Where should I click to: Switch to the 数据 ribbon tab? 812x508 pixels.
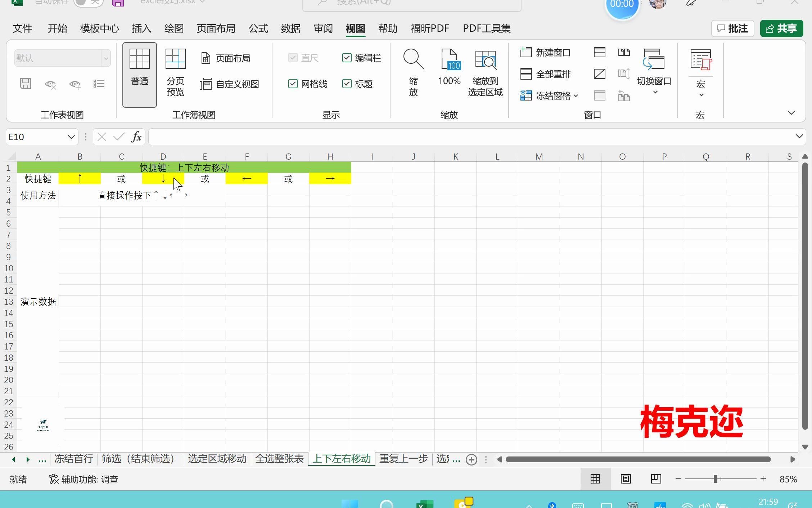[x=290, y=28]
